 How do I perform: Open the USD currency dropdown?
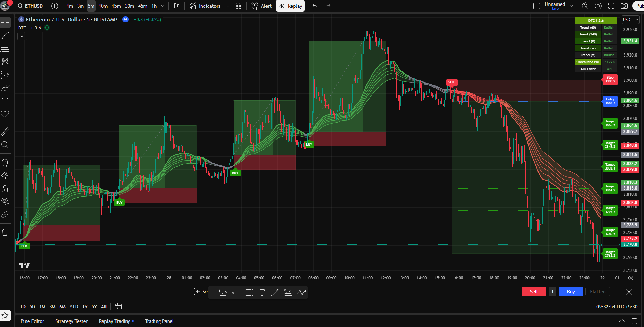630,20
